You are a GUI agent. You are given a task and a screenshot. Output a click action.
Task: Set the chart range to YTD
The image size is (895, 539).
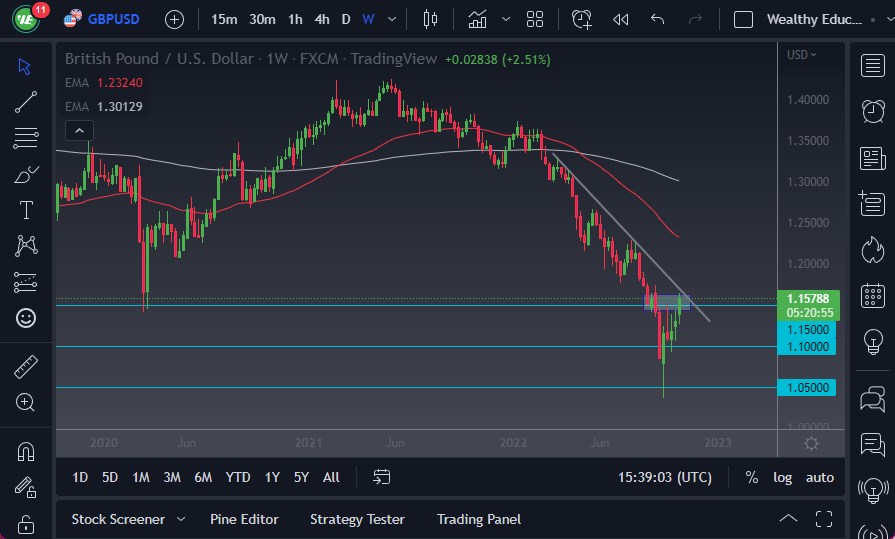[x=238, y=477]
